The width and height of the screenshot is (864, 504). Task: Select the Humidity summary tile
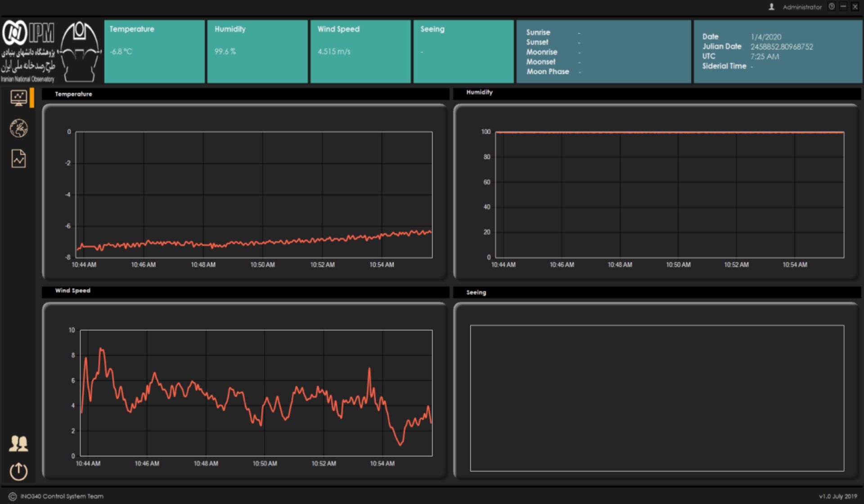point(257,51)
